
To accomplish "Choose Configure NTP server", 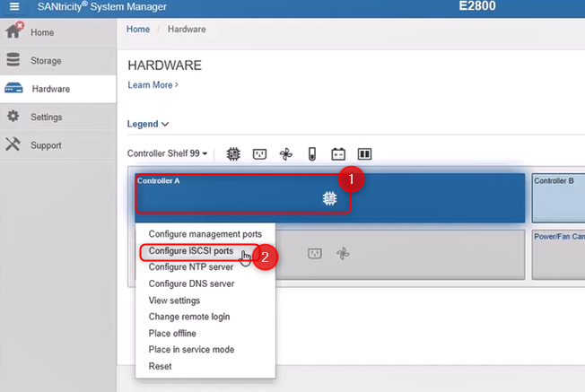I will point(205,267).
